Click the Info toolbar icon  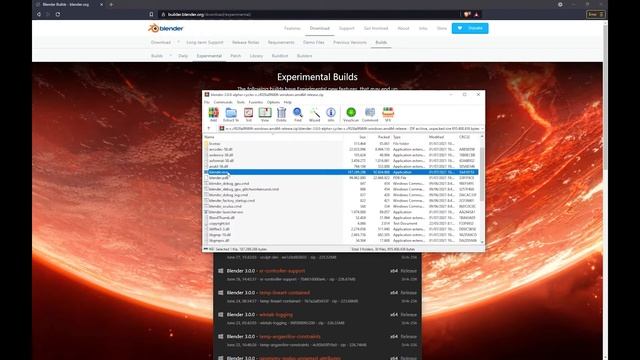[331, 114]
